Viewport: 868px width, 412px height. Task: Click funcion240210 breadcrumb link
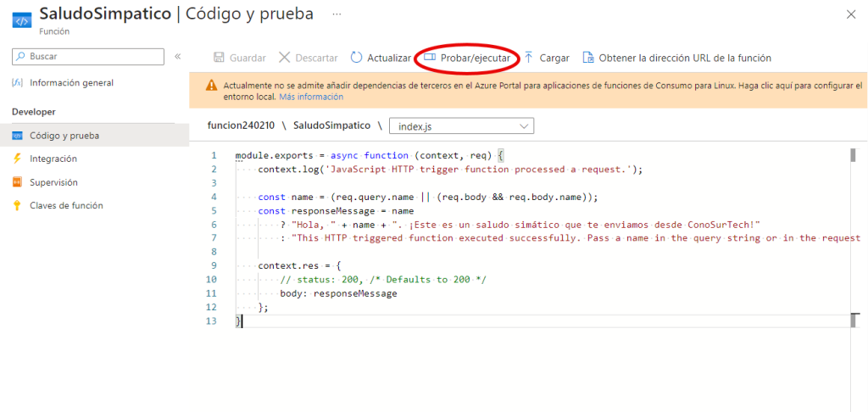click(241, 126)
